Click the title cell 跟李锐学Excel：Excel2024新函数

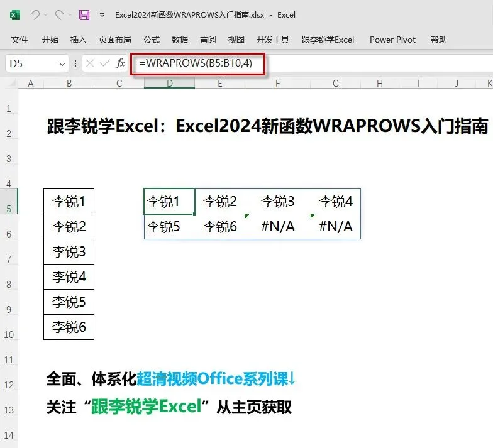pyautogui.click(x=267, y=126)
